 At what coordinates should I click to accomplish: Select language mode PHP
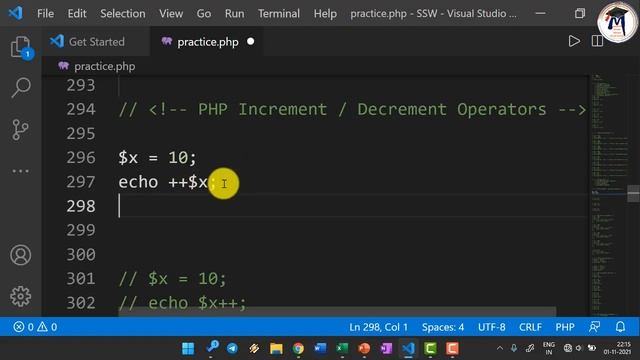(x=565, y=327)
